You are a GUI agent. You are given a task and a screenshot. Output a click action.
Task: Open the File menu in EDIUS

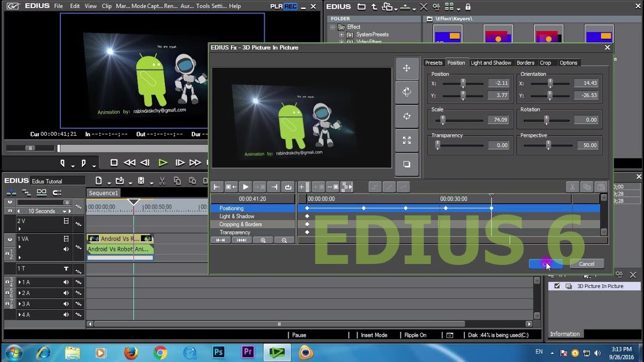click(x=58, y=6)
